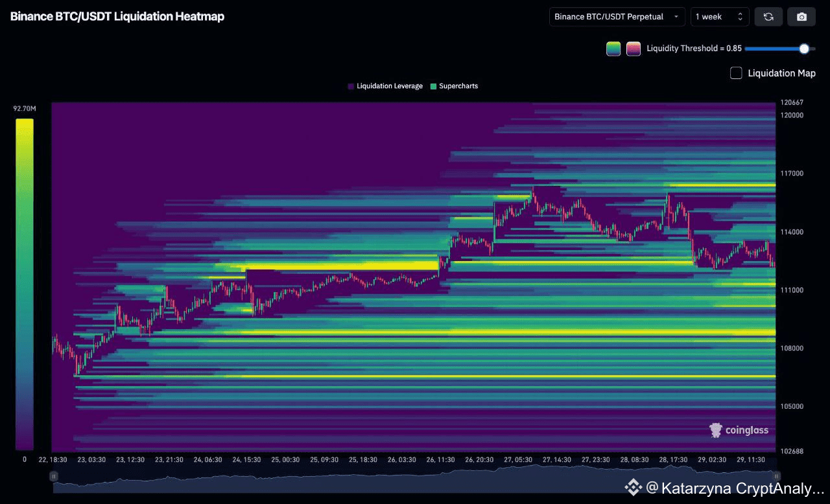Viewport: 830px width, 504px height.
Task: Click the Katarzyna CryptAnaly author handle
Action: pos(734,487)
